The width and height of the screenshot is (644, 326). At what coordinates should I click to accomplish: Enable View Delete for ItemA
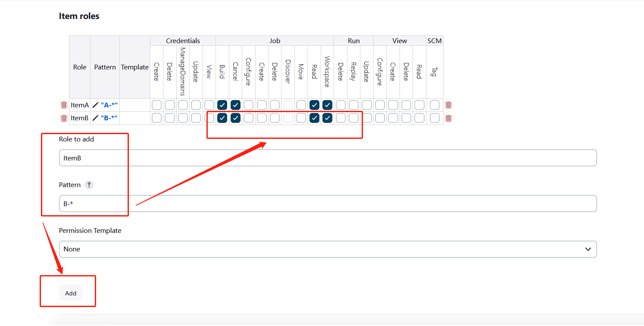point(406,105)
